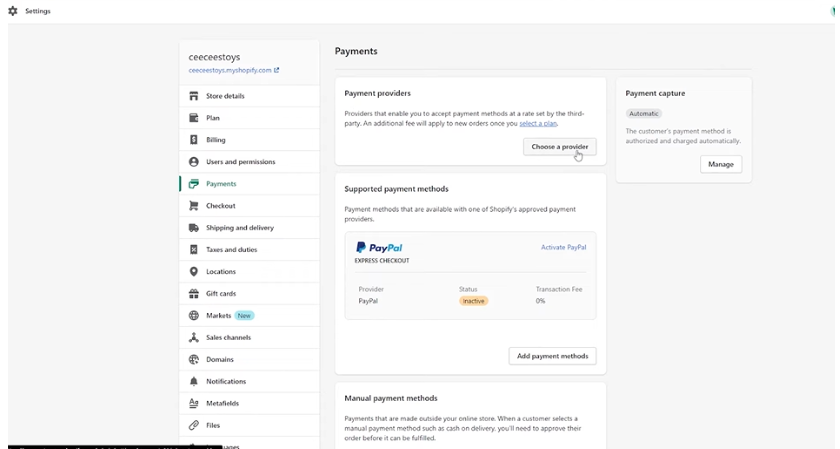Open Files settings
The height and width of the screenshot is (449, 840).
pos(249,425)
